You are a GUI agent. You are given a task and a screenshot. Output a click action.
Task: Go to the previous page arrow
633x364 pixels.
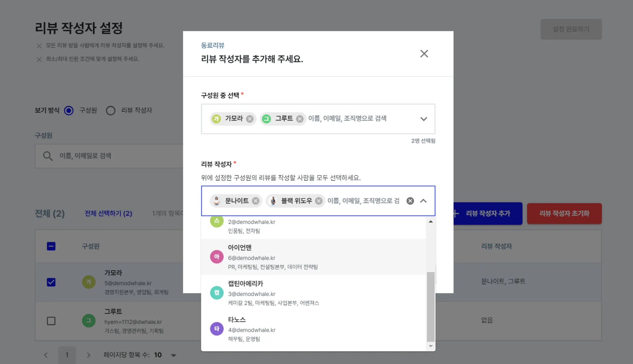coord(46,355)
